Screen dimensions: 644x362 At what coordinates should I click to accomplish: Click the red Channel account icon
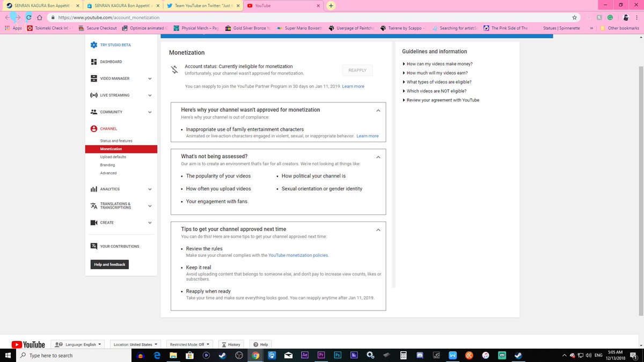94,129
